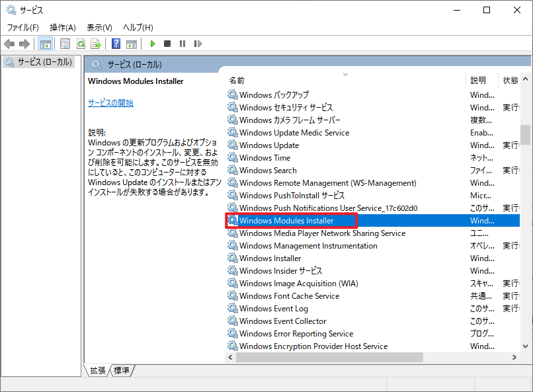Click the Refresh toolbar icon
The height and width of the screenshot is (392, 533).
(x=81, y=44)
